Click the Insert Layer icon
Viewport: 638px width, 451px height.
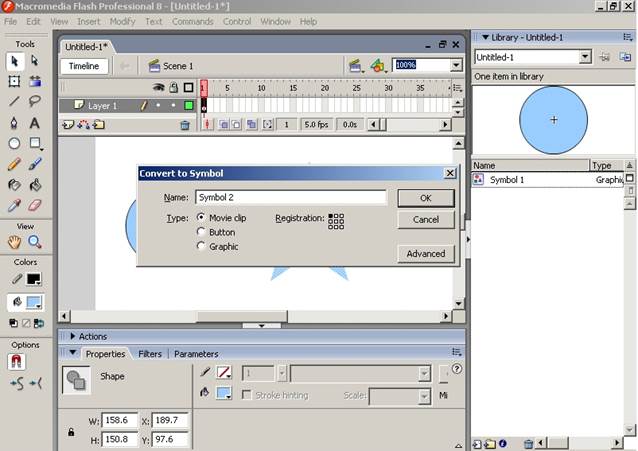pyautogui.click(x=68, y=125)
